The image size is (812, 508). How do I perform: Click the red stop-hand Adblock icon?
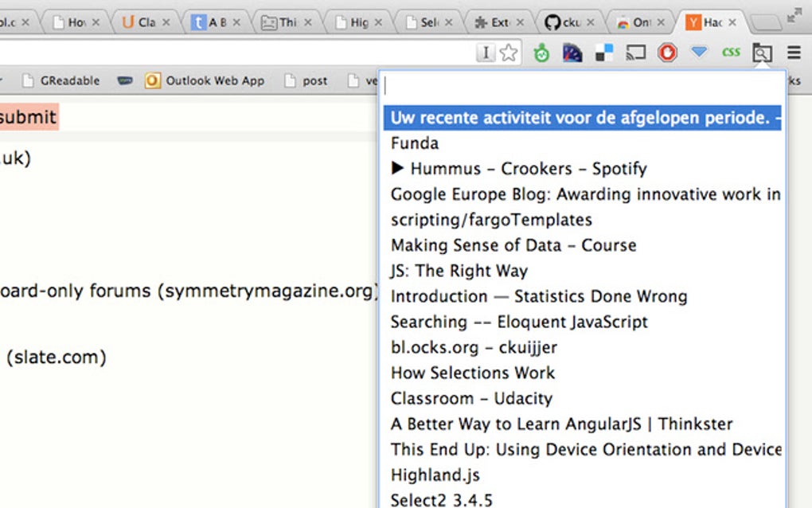click(667, 53)
